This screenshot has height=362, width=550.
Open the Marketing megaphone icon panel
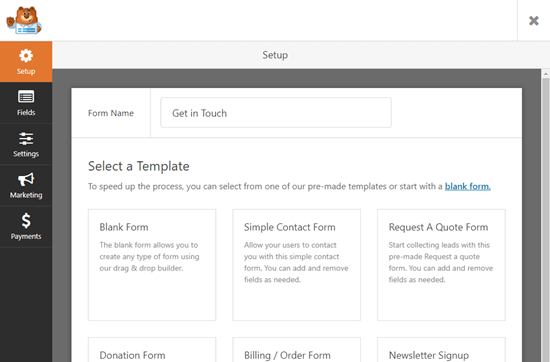26,185
